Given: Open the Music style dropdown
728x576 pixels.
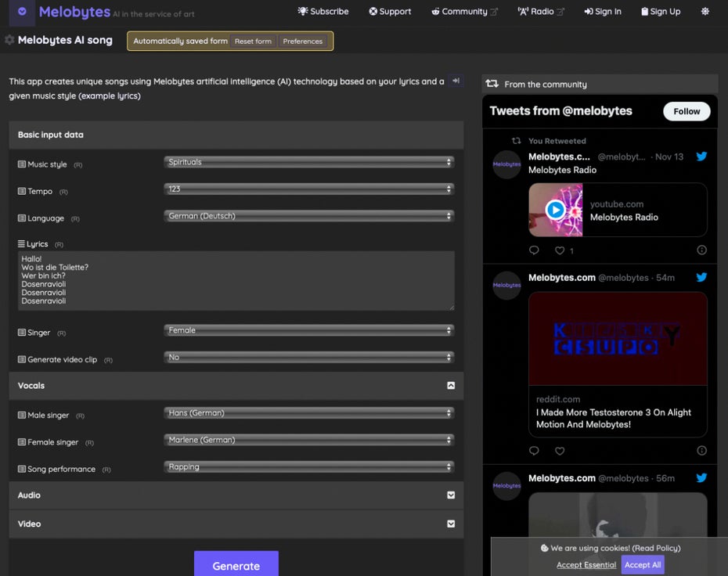Looking at the screenshot, I should pyautogui.click(x=309, y=163).
